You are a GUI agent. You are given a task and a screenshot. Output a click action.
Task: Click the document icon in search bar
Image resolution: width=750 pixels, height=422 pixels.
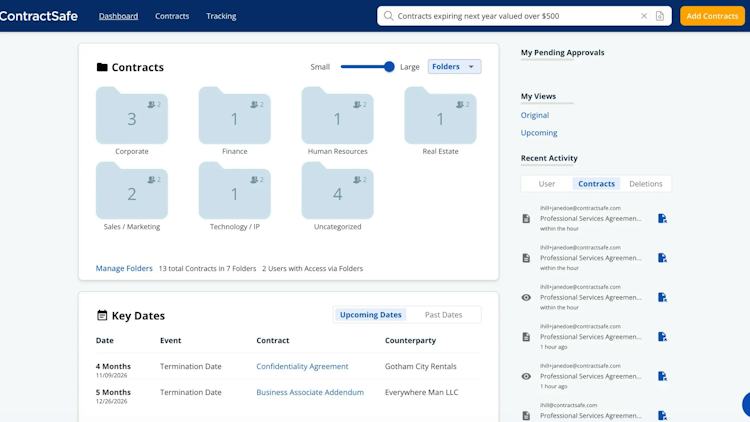(x=660, y=16)
